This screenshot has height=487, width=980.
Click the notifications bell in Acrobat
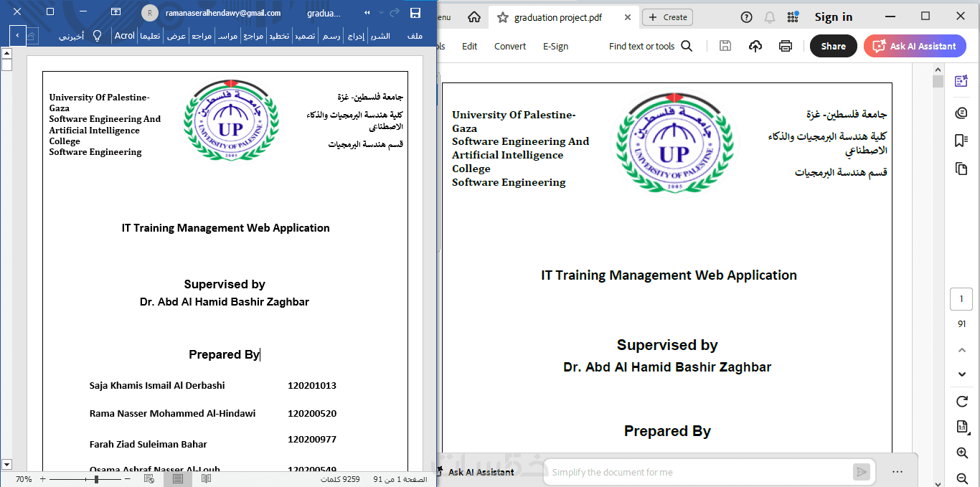(770, 17)
